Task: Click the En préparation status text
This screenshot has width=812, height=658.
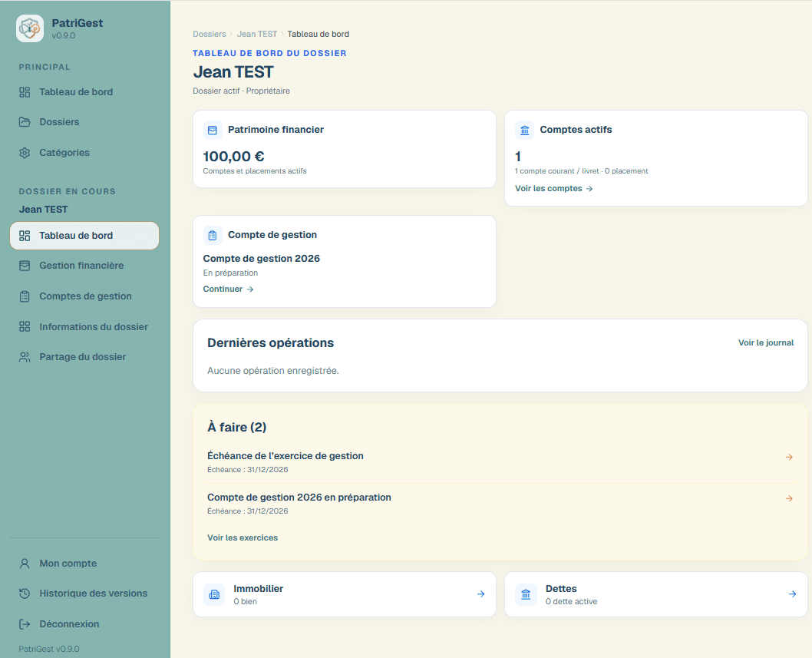Action: [x=230, y=273]
